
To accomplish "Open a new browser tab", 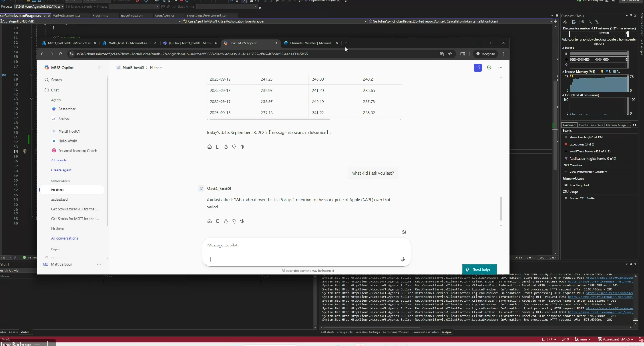I will pyautogui.click(x=346, y=43).
